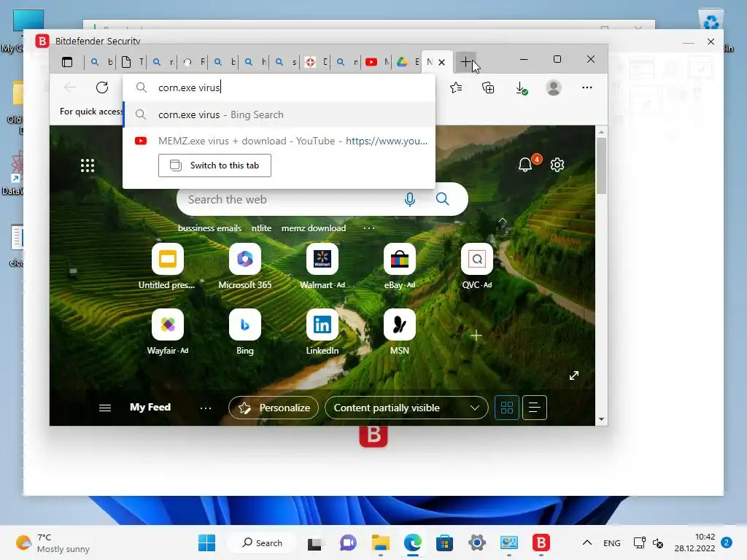Image resolution: width=747 pixels, height=560 pixels.
Task: Close the current New tab
Action: point(441,62)
